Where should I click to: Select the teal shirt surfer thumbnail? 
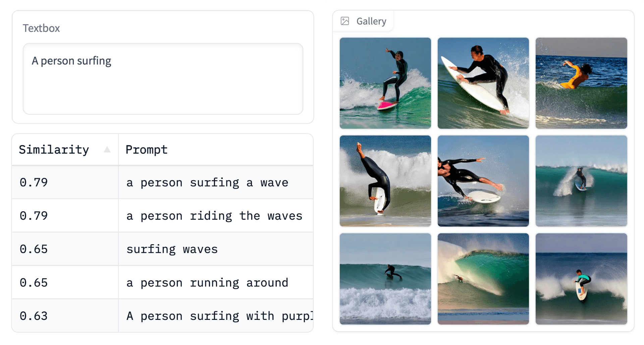(x=581, y=279)
